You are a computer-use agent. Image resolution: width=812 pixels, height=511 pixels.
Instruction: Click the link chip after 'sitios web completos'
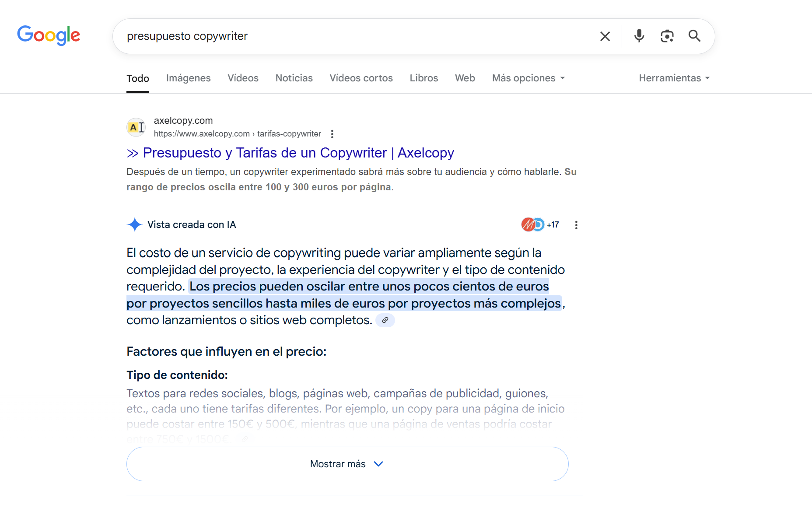(385, 320)
